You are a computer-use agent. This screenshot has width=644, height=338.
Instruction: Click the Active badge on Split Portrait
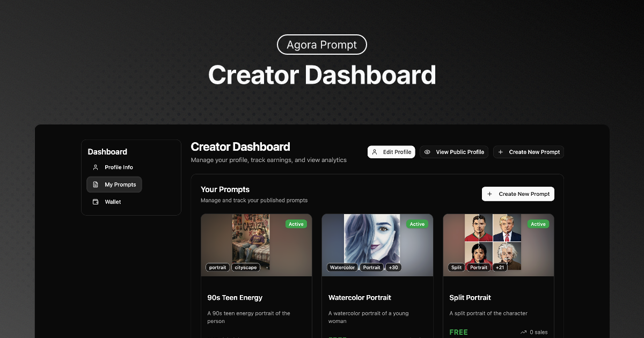pyautogui.click(x=538, y=224)
